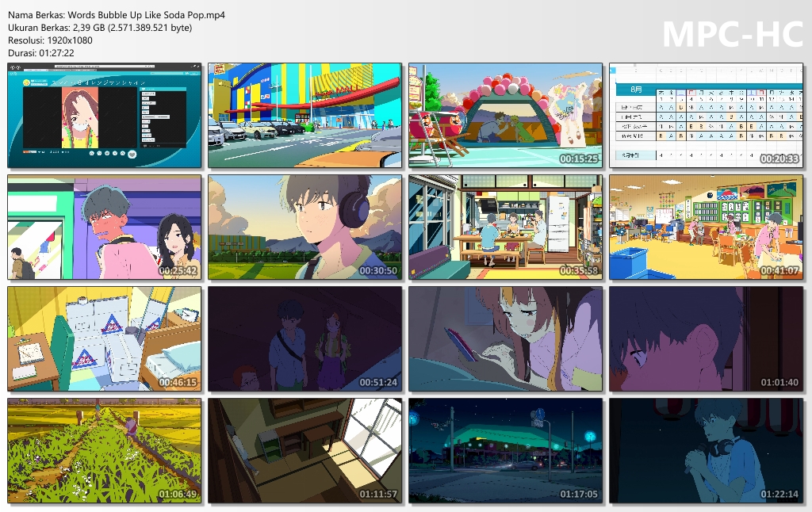
Task: Open the dining room frame at 00:35:58
Action: [x=505, y=227]
